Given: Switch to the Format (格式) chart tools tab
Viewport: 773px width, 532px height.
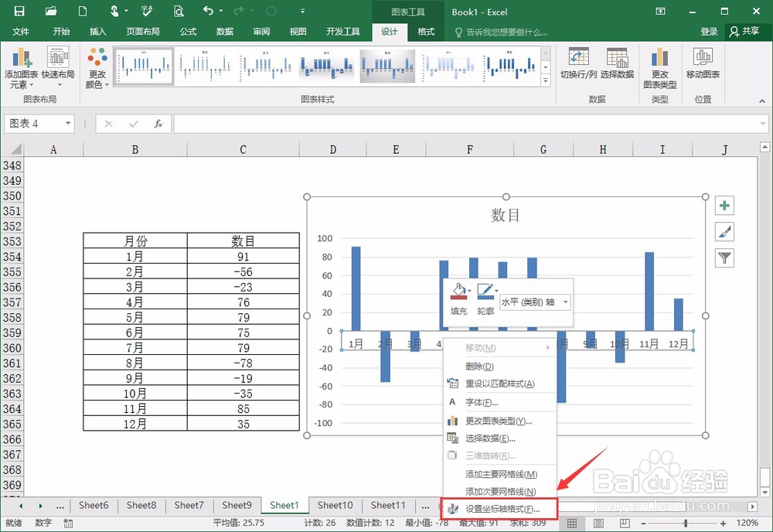Looking at the screenshot, I should coord(426,32).
